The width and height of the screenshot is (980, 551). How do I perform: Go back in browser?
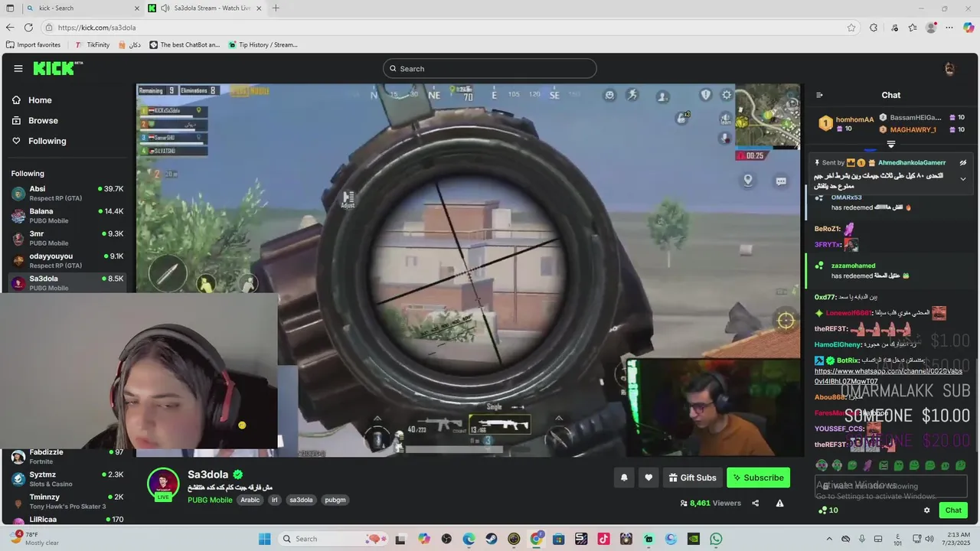pyautogui.click(x=10, y=28)
